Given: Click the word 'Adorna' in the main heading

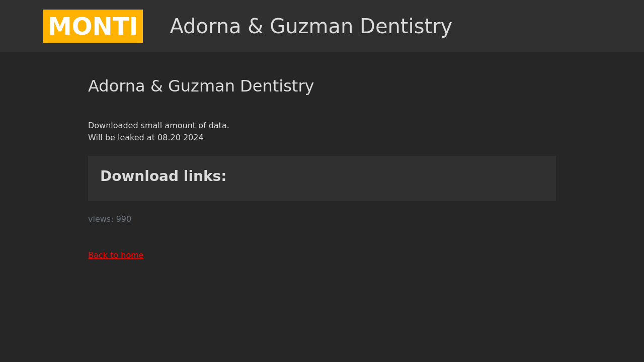Looking at the screenshot, I should click(x=116, y=86).
